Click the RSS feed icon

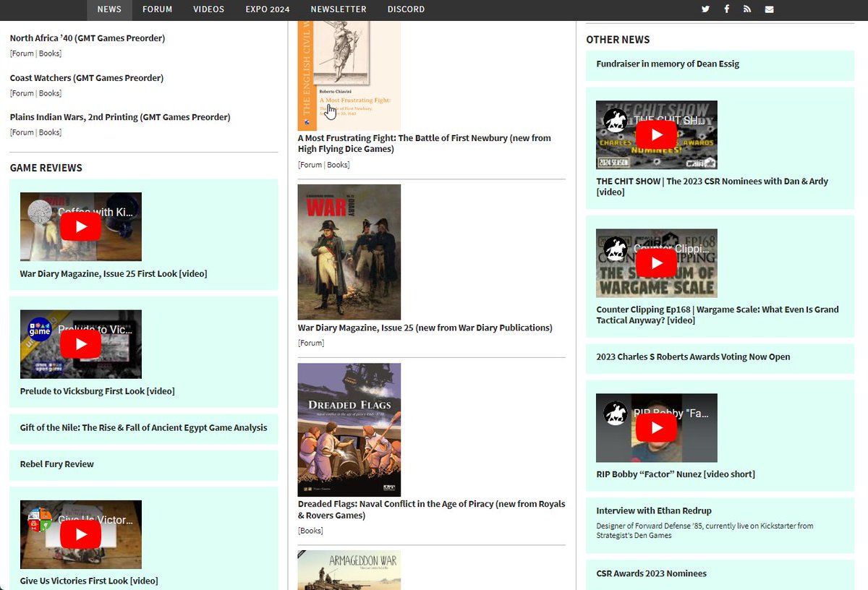[747, 9]
